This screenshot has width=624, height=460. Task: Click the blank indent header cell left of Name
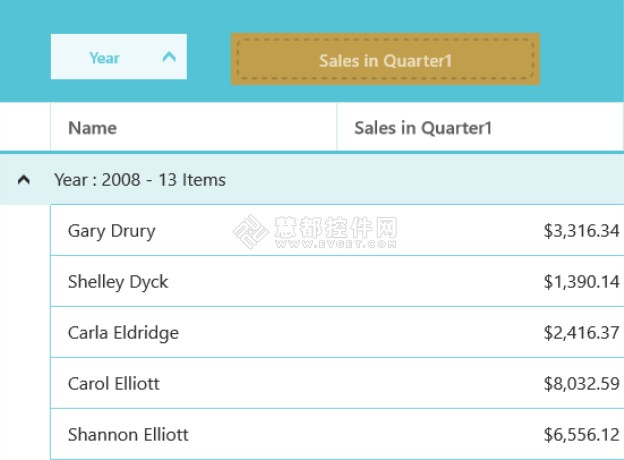tap(25, 127)
